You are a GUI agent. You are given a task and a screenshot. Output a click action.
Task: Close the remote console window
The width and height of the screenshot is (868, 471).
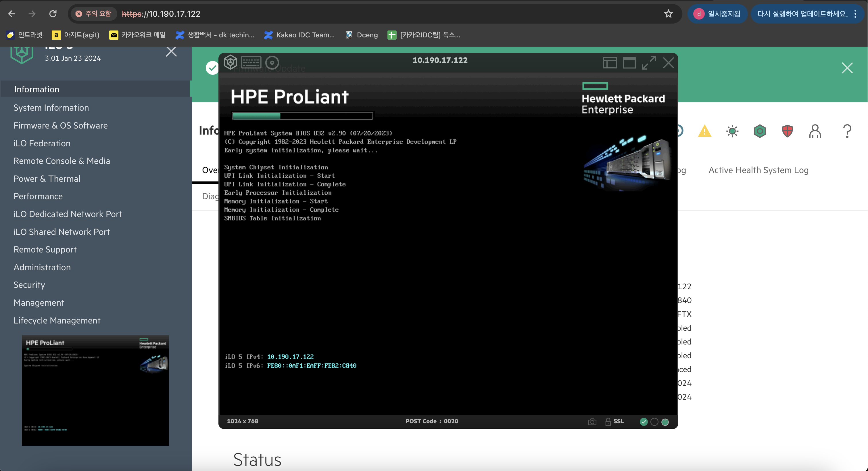tap(669, 63)
